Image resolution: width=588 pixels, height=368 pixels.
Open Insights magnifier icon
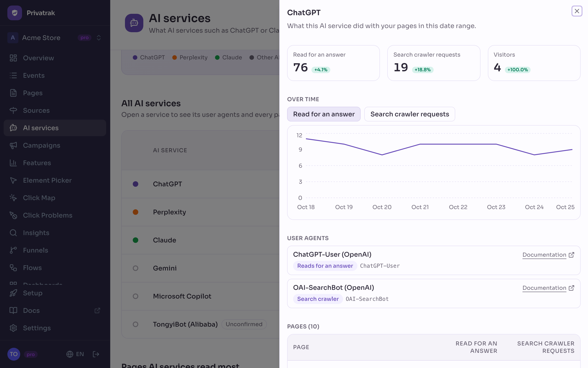click(x=13, y=233)
